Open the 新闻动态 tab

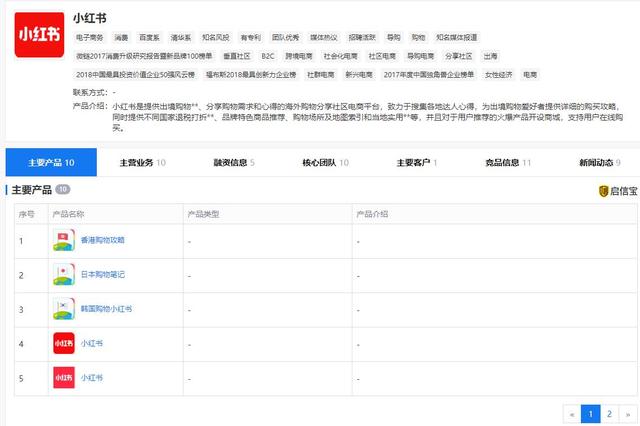click(x=600, y=162)
